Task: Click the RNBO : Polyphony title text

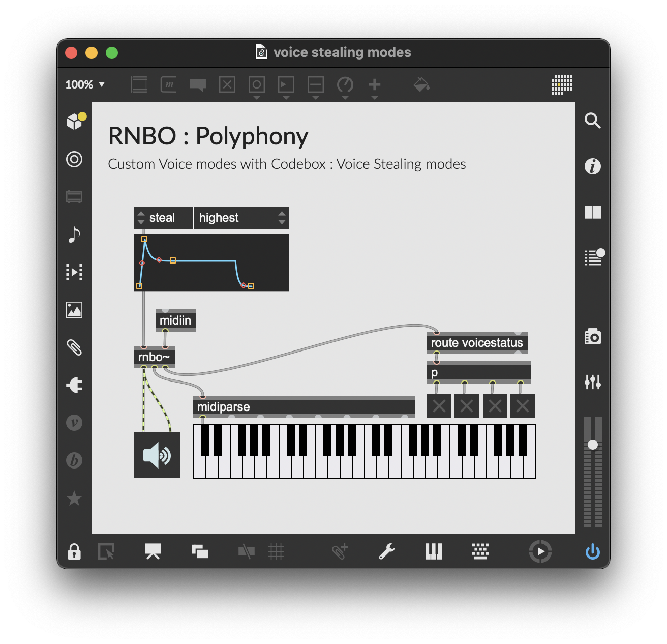Action: pyautogui.click(x=208, y=136)
